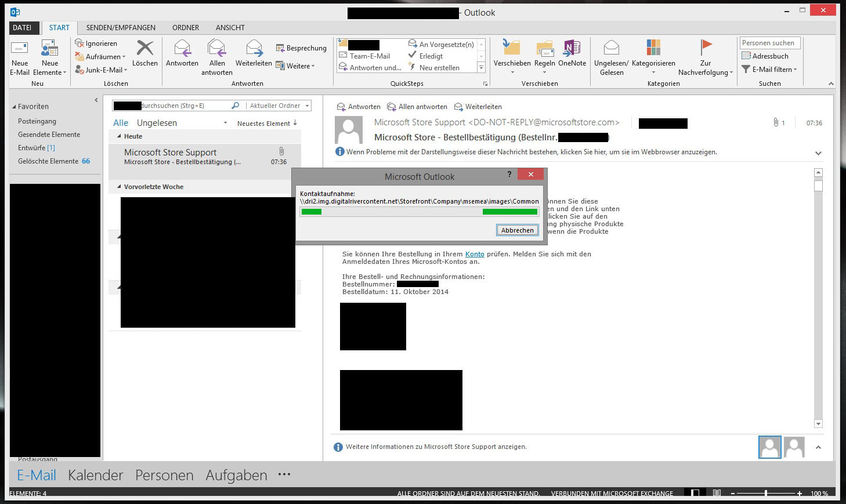Open the Posteingang folder
Screen dimensions: 846x504
point(37,121)
